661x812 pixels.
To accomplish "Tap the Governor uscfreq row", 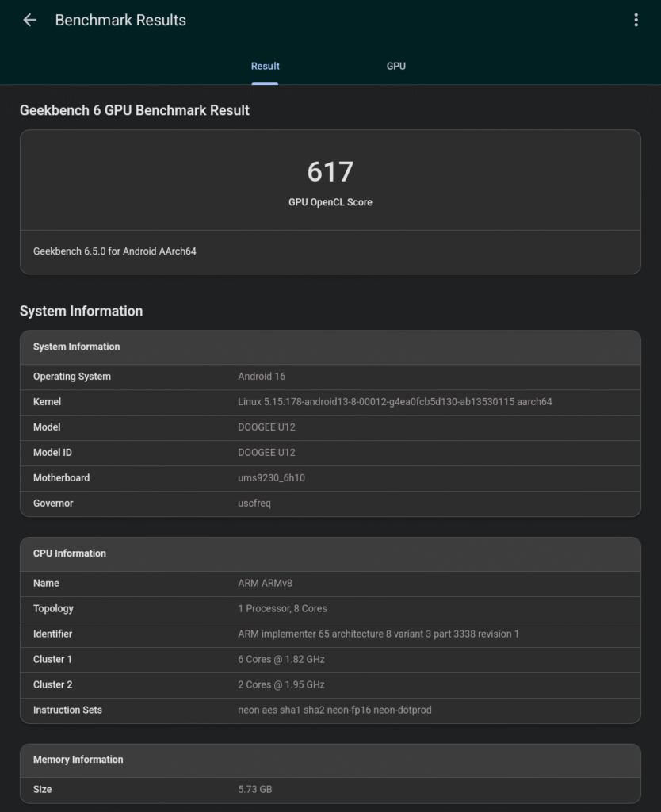I will coord(330,504).
